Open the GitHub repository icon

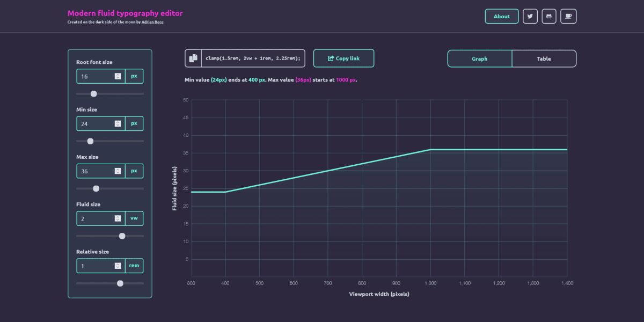pos(549,17)
